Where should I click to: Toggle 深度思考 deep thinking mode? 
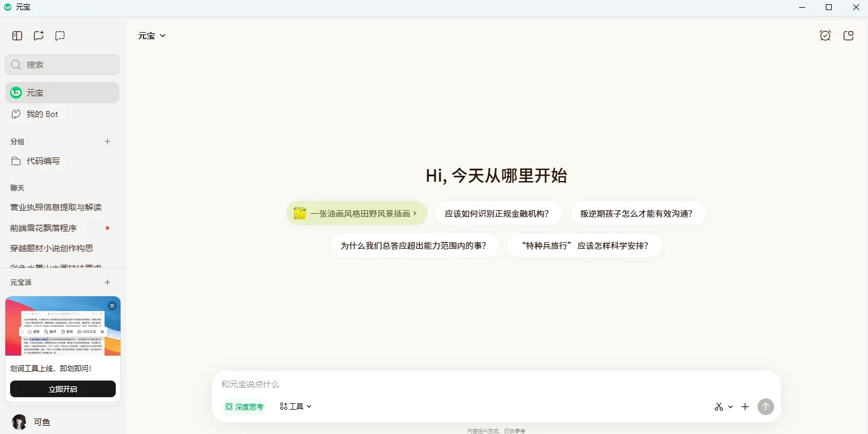244,407
